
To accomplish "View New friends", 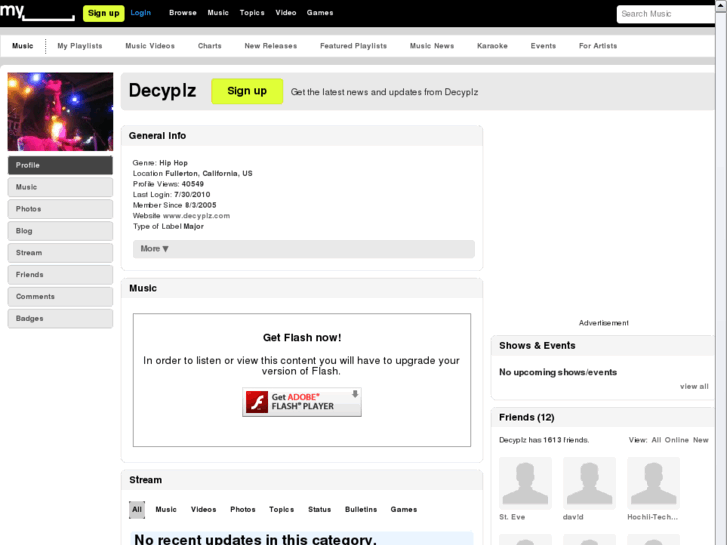I will (x=701, y=440).
